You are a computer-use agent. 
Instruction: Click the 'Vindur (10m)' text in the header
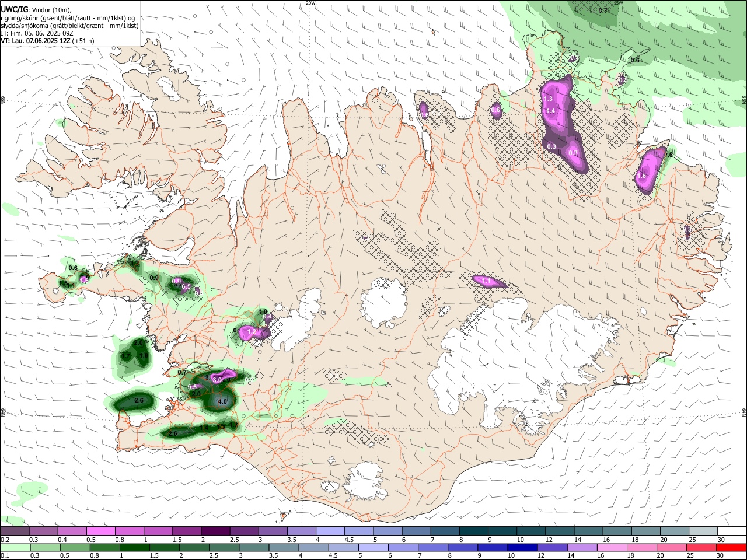pos(51,10)
